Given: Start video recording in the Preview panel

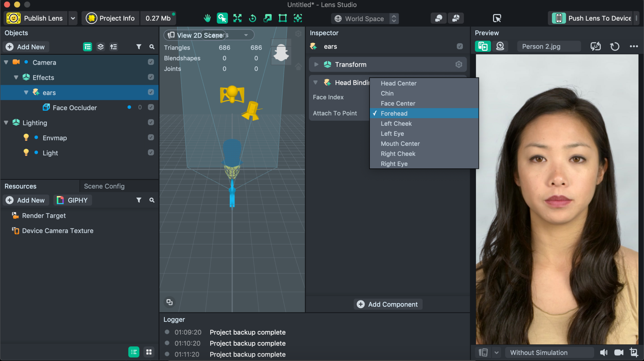Looking at the screenshot, I should point(619,352).
